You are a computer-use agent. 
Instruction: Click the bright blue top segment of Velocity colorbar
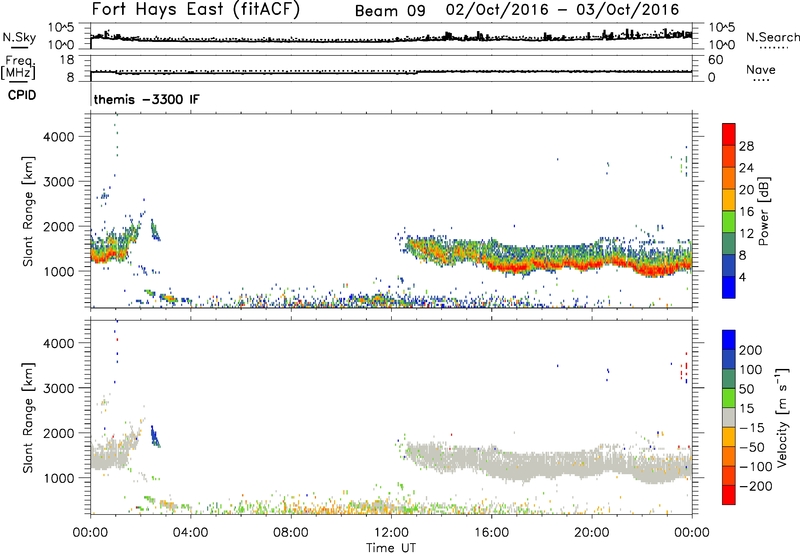pos(729,340)
